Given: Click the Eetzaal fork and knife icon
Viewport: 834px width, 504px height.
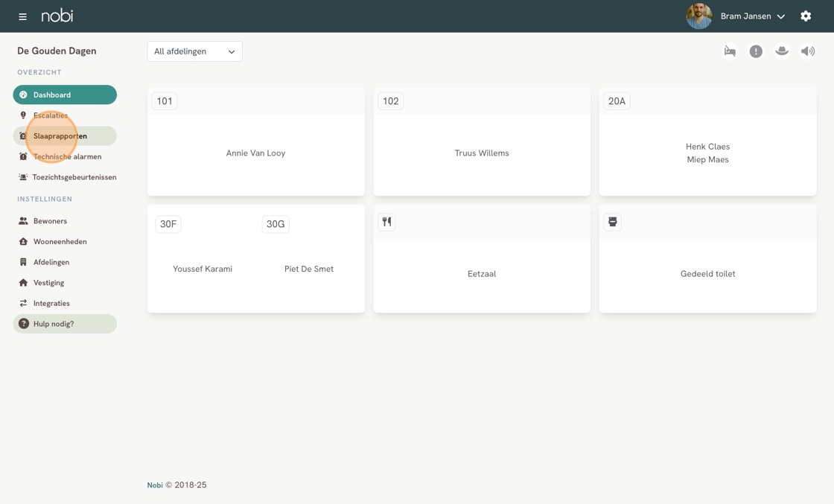Looking at the screenshot, I should click(x=386, y=222).
